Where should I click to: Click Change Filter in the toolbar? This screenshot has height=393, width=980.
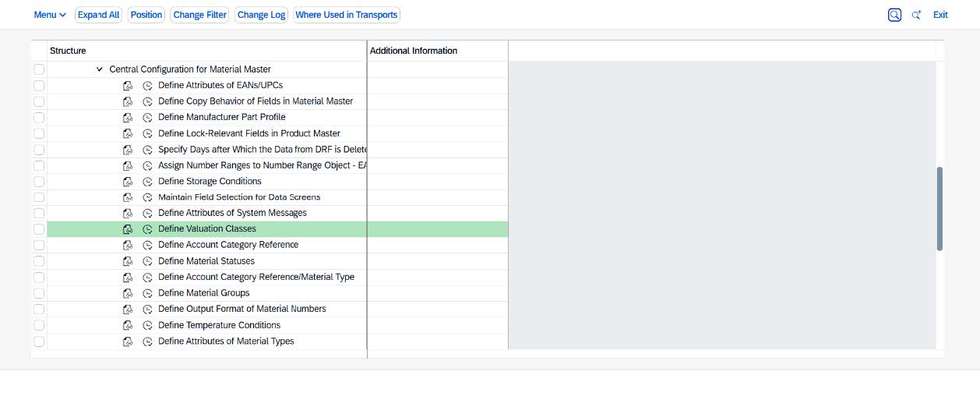199,15
